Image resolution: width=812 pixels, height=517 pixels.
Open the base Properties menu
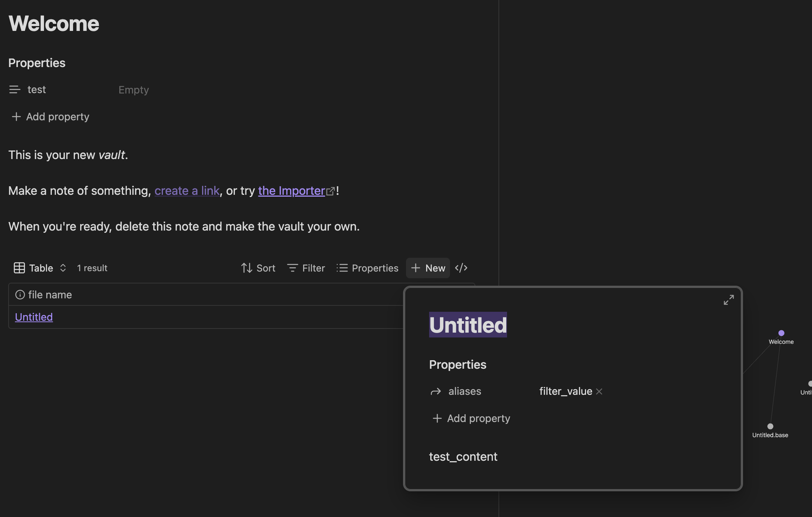pyautogui.click(x=368, y=268)
